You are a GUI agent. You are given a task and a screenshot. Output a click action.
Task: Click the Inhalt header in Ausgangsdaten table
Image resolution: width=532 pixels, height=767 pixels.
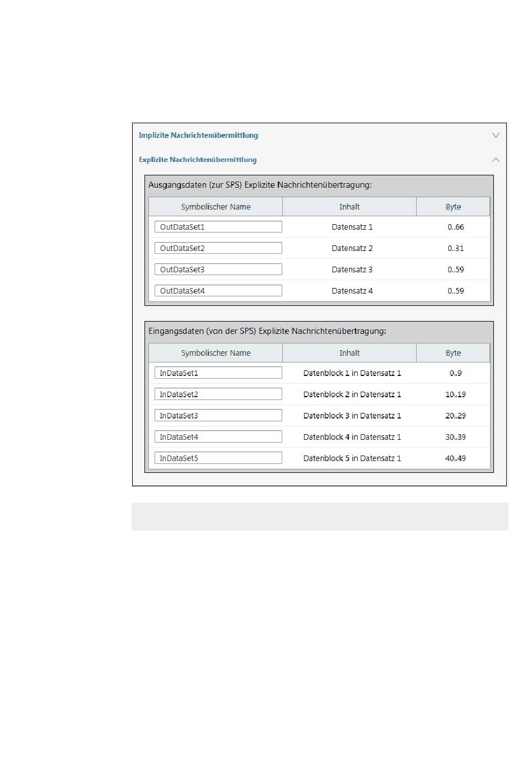pyautogui.click(x=349, y=207)
